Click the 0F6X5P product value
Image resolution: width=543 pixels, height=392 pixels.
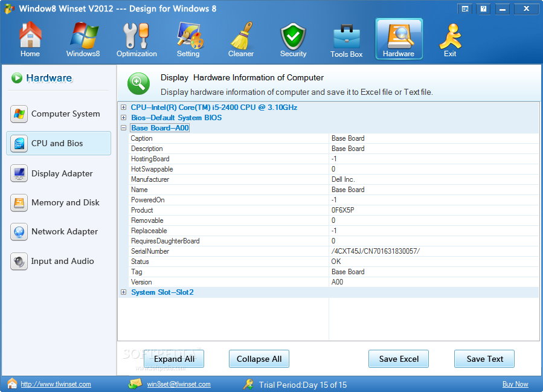pos(343,210)
